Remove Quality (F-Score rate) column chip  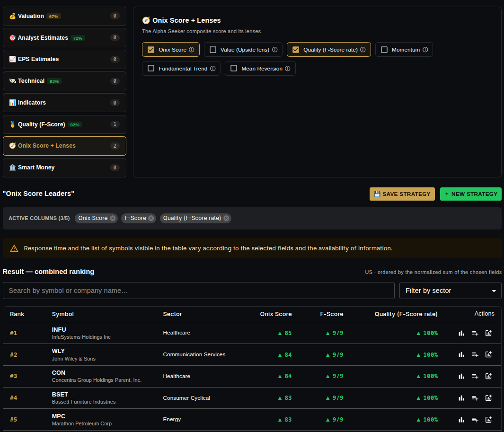(x=226, y=218)
